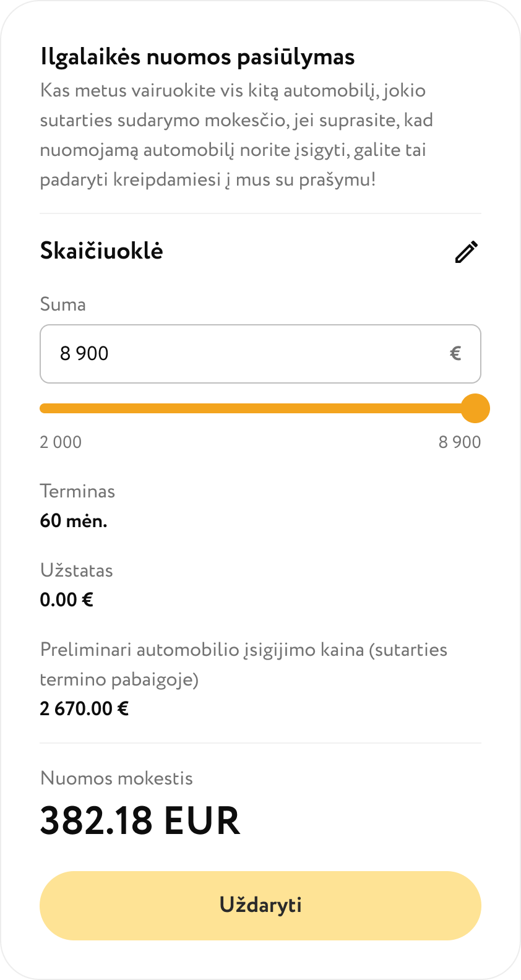Click the euro symbol in the Suma field
This screenshot has width=521, height=980.
(x=455, y=353)
